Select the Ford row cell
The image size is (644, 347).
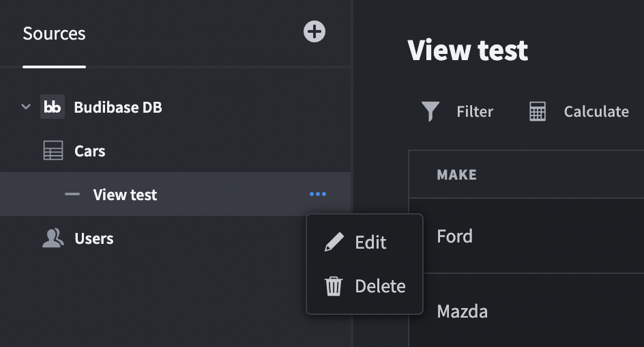click(x=455, y=236)
